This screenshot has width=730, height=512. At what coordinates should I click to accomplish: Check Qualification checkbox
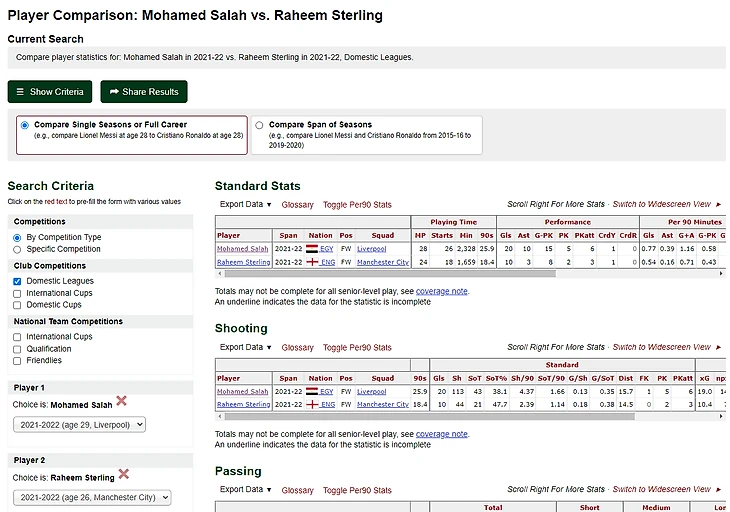[17, 349]
